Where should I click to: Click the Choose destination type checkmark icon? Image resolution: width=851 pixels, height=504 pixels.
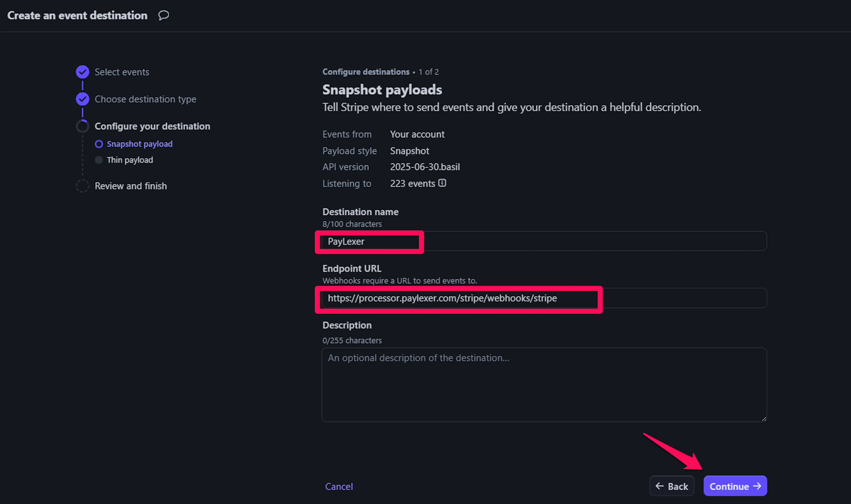coord(83,99)
